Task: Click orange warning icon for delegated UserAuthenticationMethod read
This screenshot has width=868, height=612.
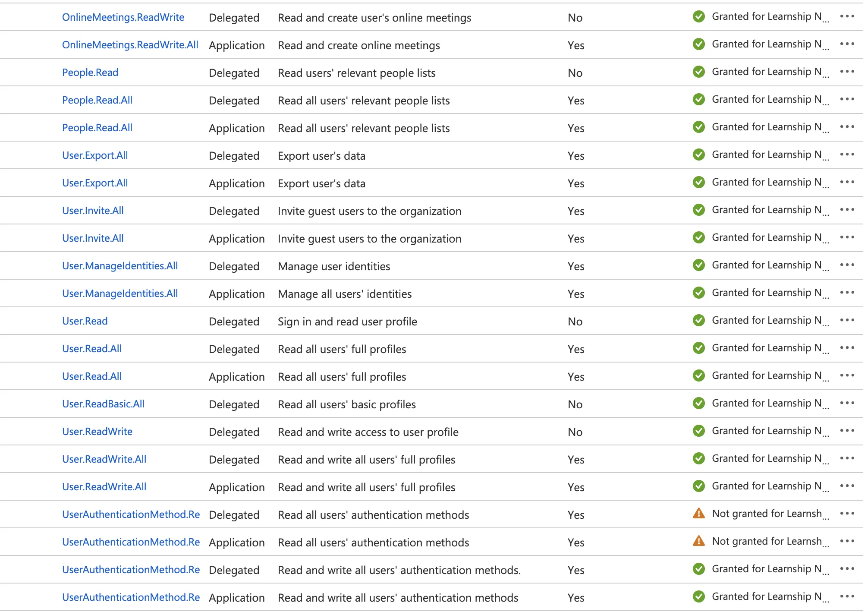Action: [x=698, y=514]
